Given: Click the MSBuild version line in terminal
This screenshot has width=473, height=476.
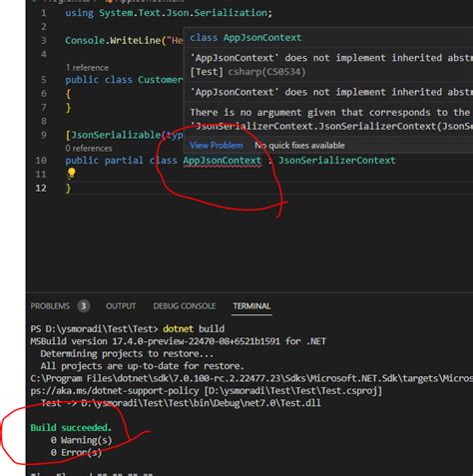Looking at the screenshot, I should (x=178, y=341).
